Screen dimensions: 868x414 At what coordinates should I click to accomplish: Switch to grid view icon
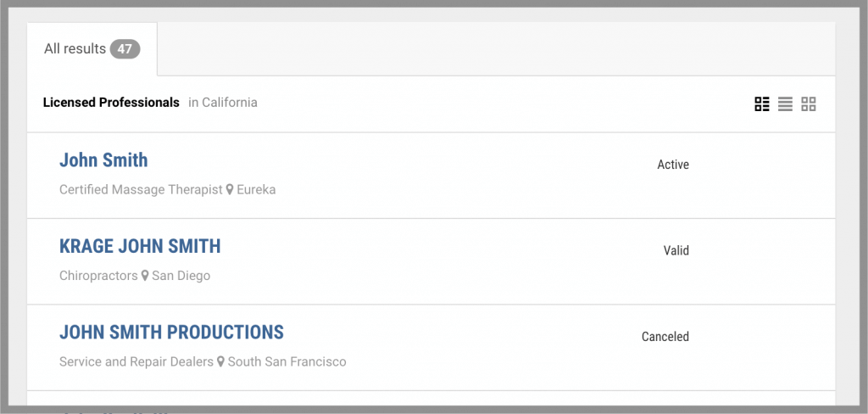click(809, 104)
